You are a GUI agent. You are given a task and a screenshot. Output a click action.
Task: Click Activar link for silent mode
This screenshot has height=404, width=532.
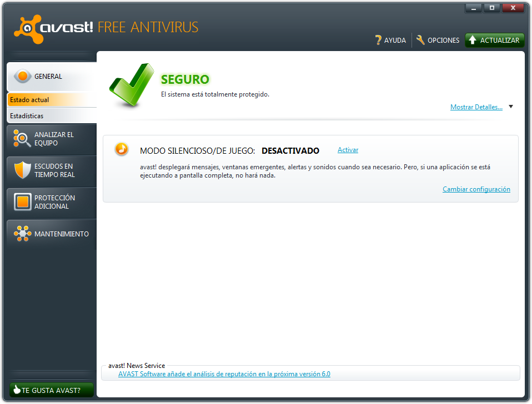point(348,150)
